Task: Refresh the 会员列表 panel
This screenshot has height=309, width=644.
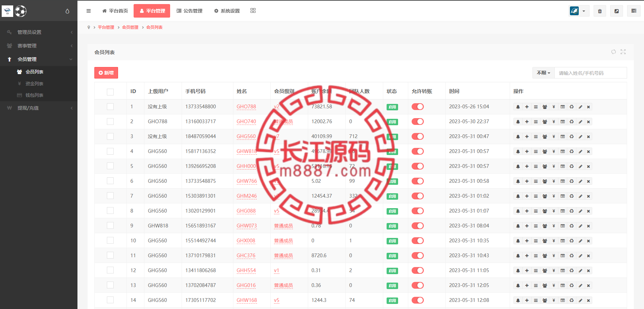Action: [614, 52]
